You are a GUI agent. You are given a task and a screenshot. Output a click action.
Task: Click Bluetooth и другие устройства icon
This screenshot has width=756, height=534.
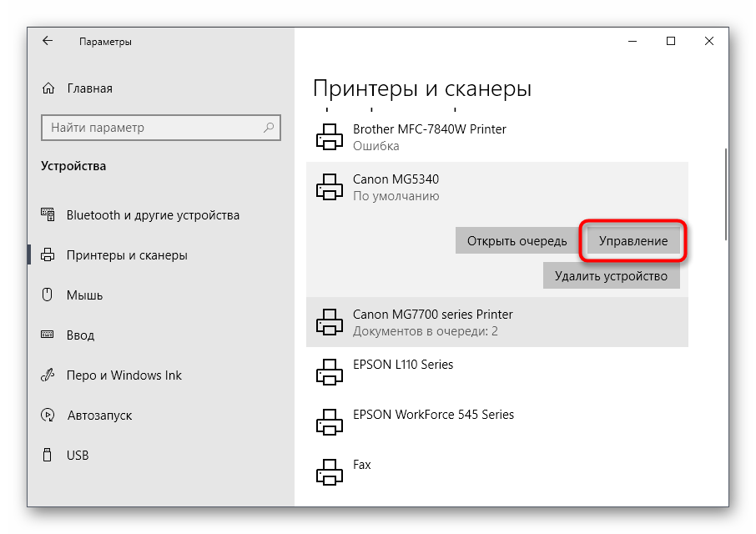tap(48, 214)
